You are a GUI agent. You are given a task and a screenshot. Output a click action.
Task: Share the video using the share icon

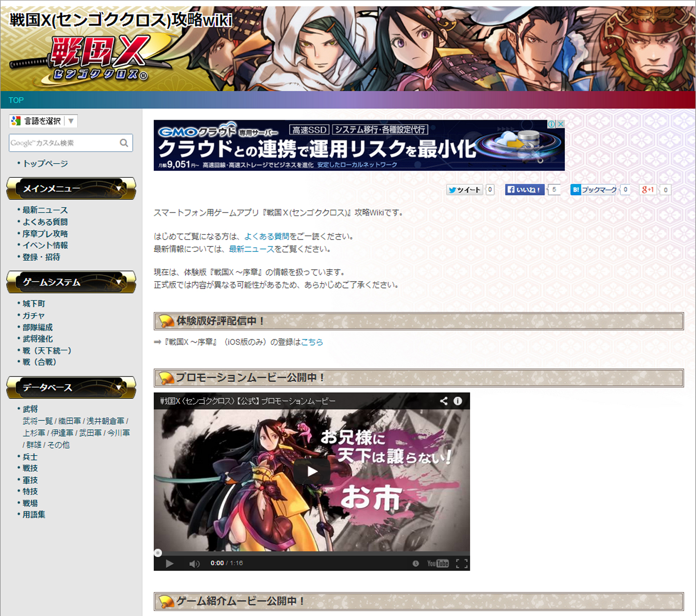tap(444, 401)
